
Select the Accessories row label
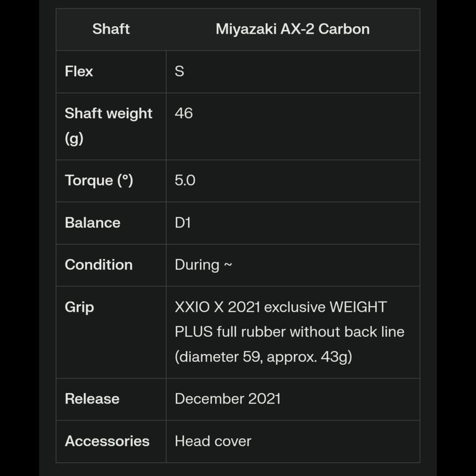pyautogui.click(x=107, y=441)
